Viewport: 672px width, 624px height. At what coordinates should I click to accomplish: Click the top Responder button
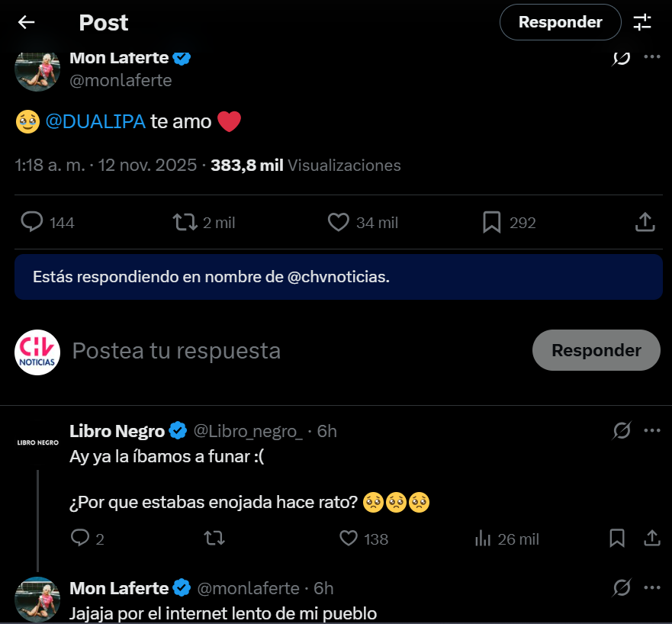tap(560, 22)
